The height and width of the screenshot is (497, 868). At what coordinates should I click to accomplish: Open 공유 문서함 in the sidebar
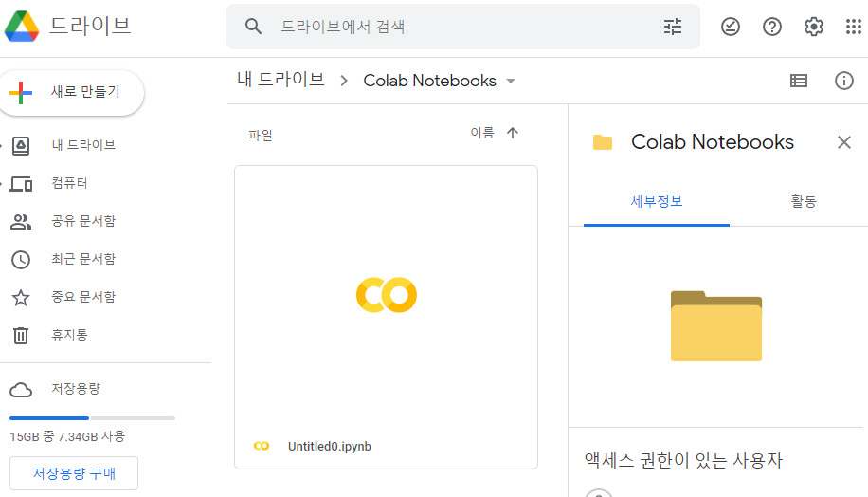(83, 221)
